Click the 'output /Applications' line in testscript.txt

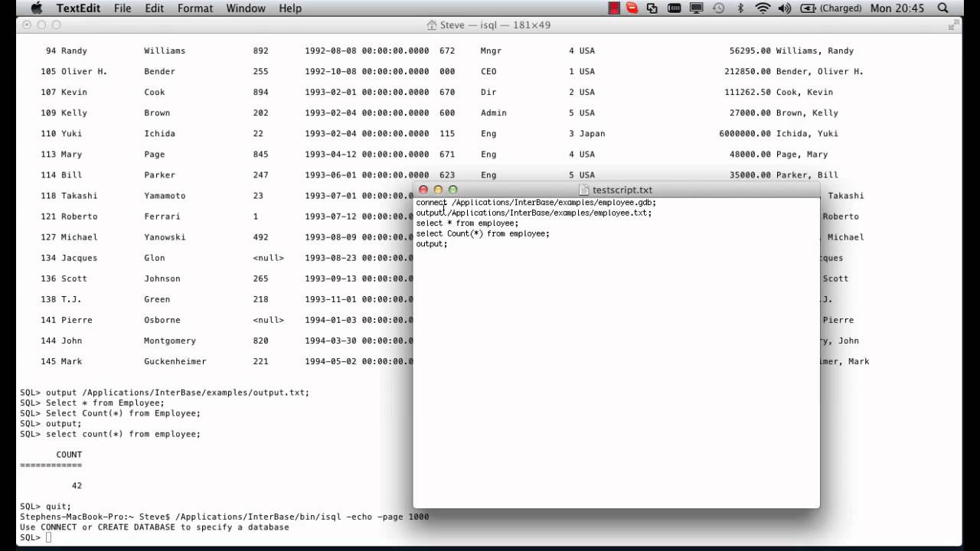[534, 213]
